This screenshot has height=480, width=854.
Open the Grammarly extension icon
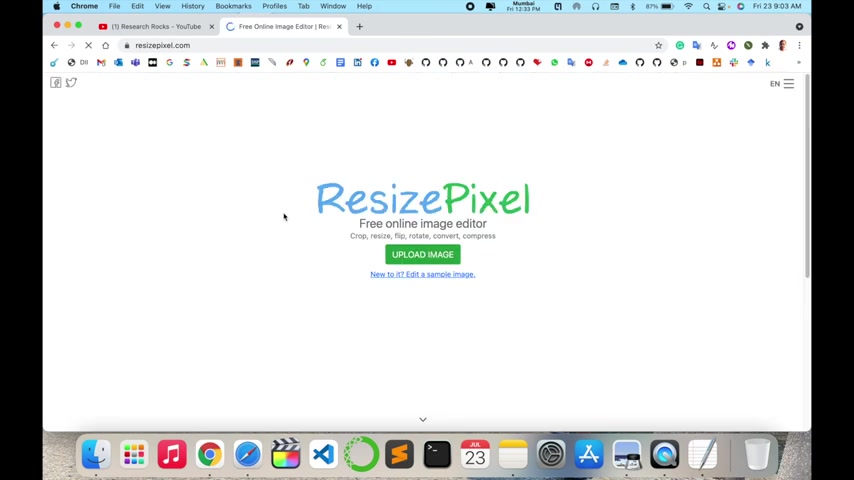pos(680,45)
